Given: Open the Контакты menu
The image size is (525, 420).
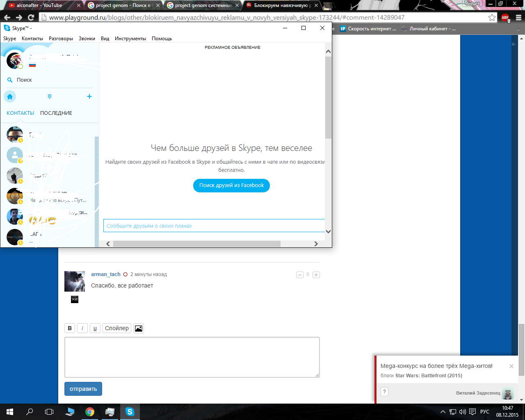Looking at the screenshot, I should pyautogui.click(x=32, y=39).
